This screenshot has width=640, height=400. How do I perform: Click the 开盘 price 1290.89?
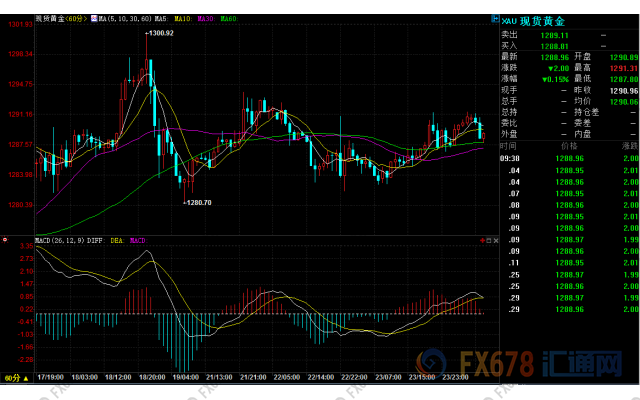(x=624, y=57)
